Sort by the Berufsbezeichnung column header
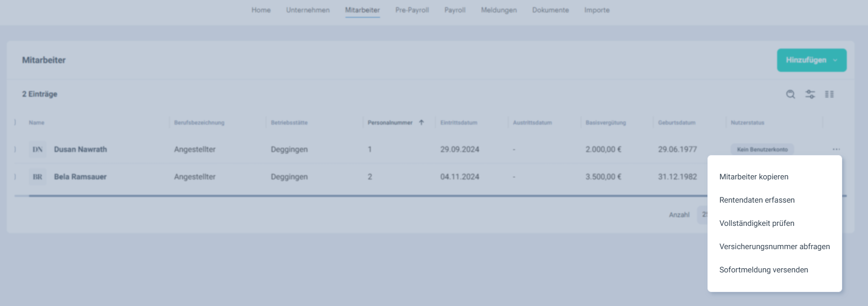Viewport: 868px width, 306px height. [199, 123]
